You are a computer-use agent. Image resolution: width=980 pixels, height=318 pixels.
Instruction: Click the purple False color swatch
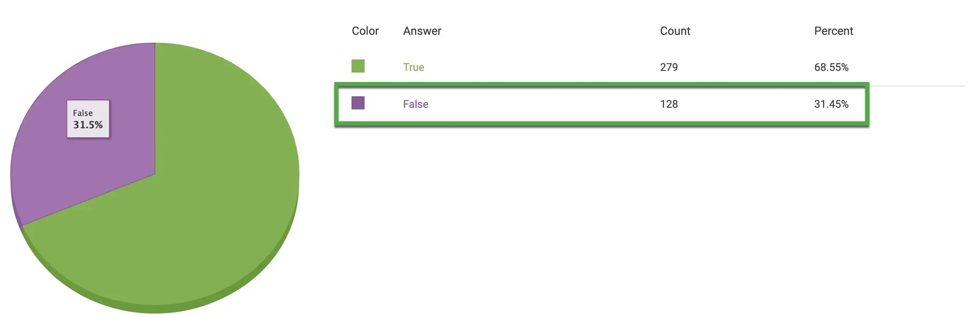(x=358, y=103)
